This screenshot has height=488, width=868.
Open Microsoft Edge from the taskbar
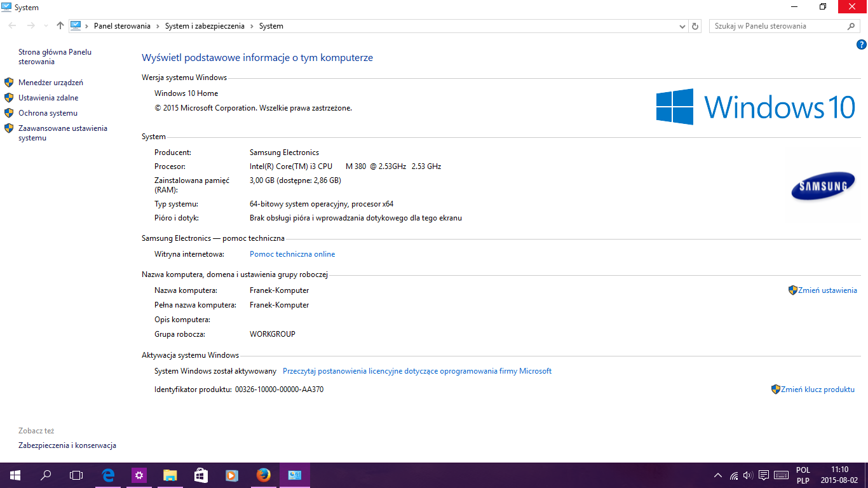[108, 475]
